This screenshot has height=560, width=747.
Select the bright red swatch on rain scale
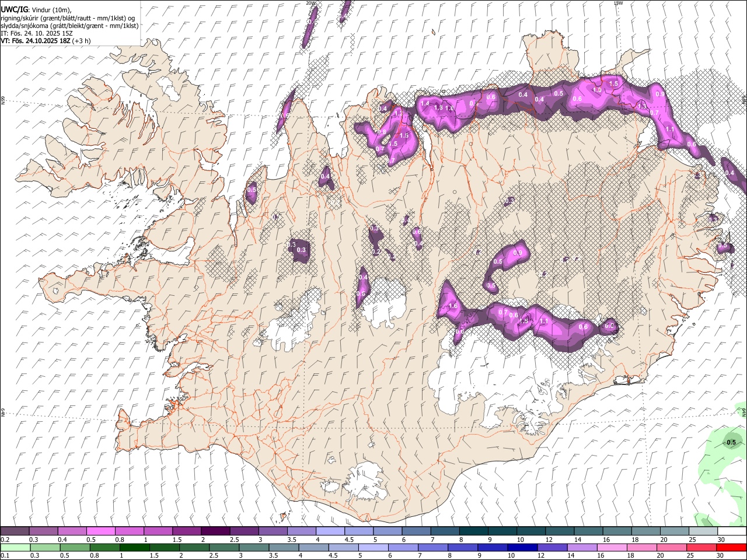tap(731, 548)
